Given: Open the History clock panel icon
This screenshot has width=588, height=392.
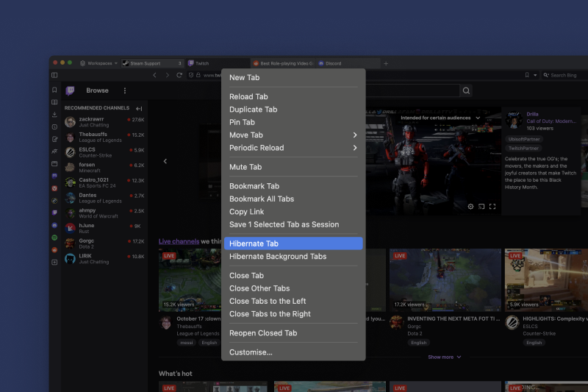Looking at the screenshot, I should tap(54, 126).
